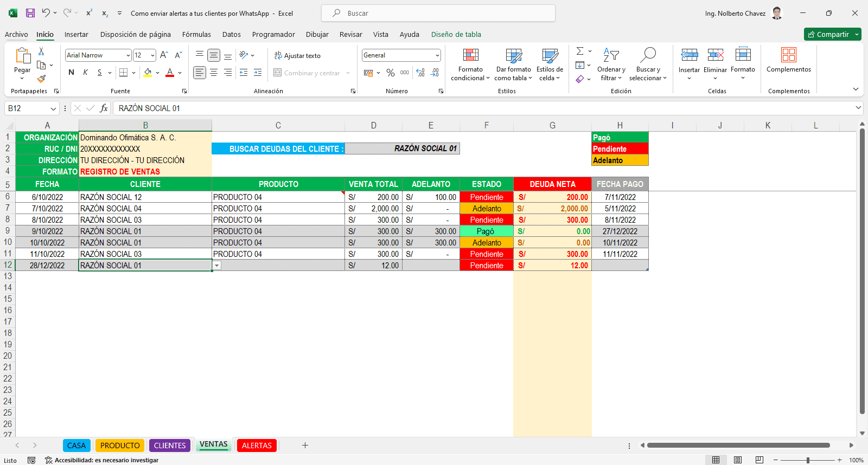Toggle Bold (N) formatting

tap(71, 73)
